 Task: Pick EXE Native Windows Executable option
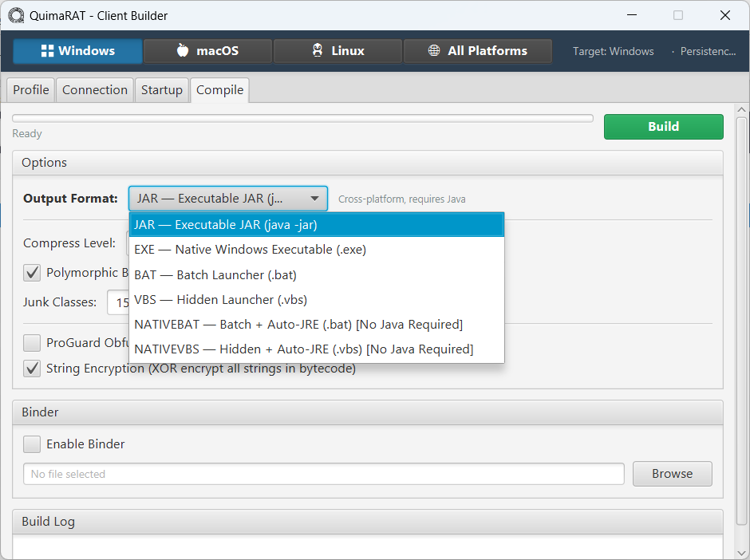250,250
